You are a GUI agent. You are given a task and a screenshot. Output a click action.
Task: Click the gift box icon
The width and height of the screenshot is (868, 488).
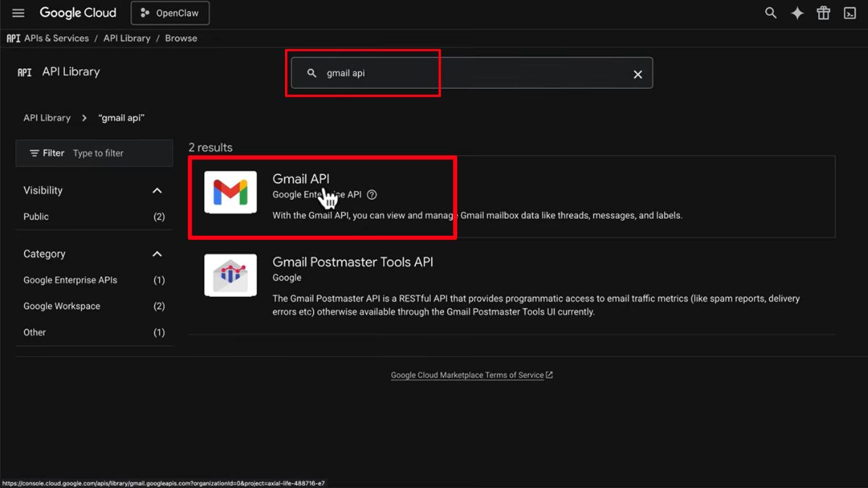tap(823, 13)
